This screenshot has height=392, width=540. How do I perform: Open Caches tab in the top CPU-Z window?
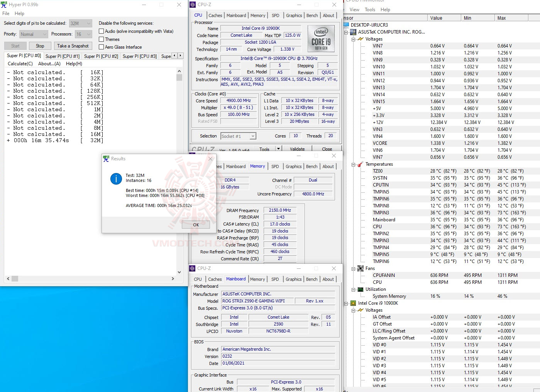215,15
